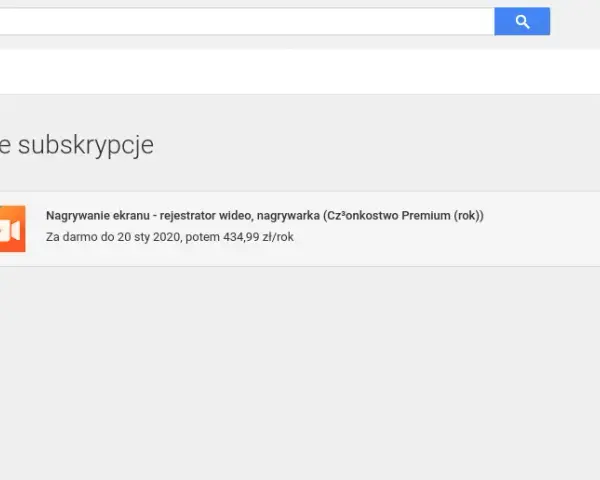Click the 'Nagrywanie ekranu' words in the title
The width and height of the screenshot is (600, 480).
click(x=98, y=216)
